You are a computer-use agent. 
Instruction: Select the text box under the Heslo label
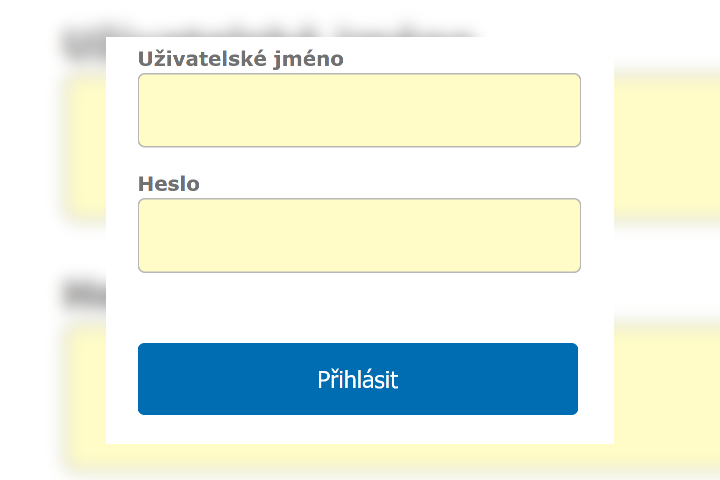(359, 235)
